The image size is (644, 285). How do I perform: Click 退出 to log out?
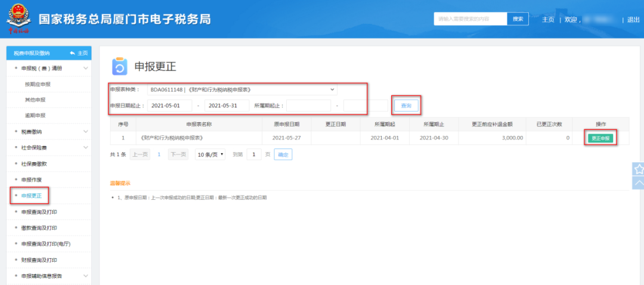(x=633, y=20)
